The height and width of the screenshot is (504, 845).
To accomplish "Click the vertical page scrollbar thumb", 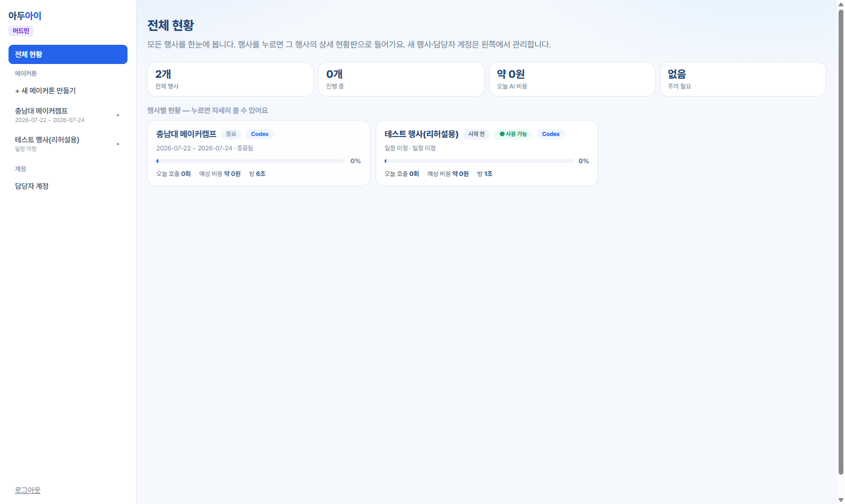I will coord(841,242).
